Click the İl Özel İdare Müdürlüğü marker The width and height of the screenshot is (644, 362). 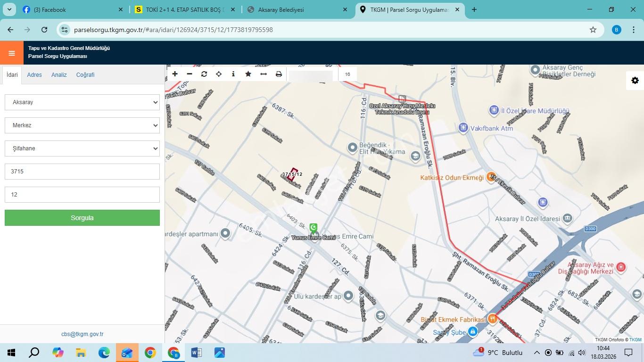coord(494,110)
